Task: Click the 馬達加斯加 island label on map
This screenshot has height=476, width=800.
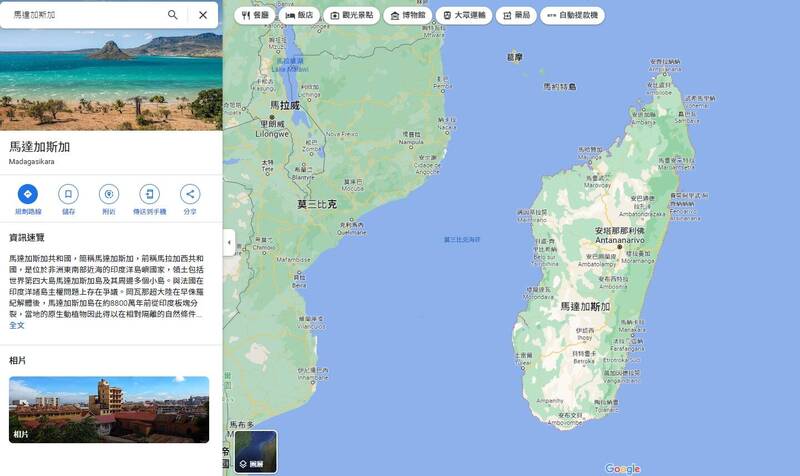Action: coord(585,307)
